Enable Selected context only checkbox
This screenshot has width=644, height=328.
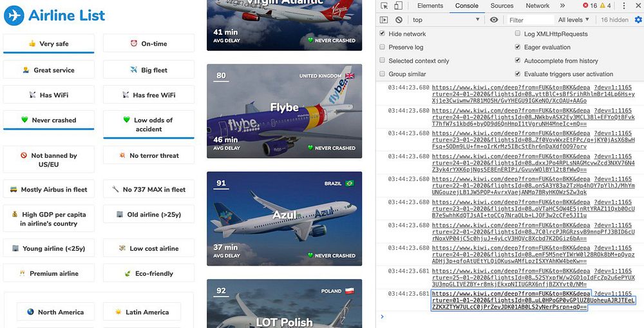383,61
